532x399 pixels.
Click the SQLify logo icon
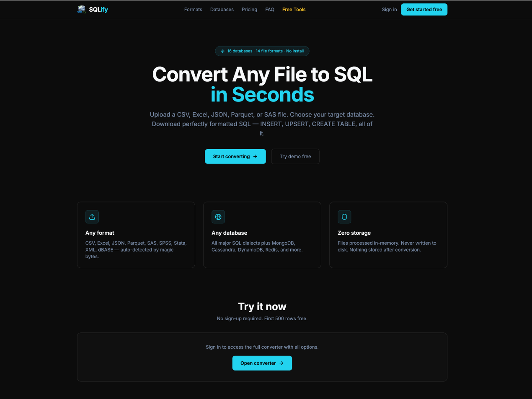pos(81,9)
